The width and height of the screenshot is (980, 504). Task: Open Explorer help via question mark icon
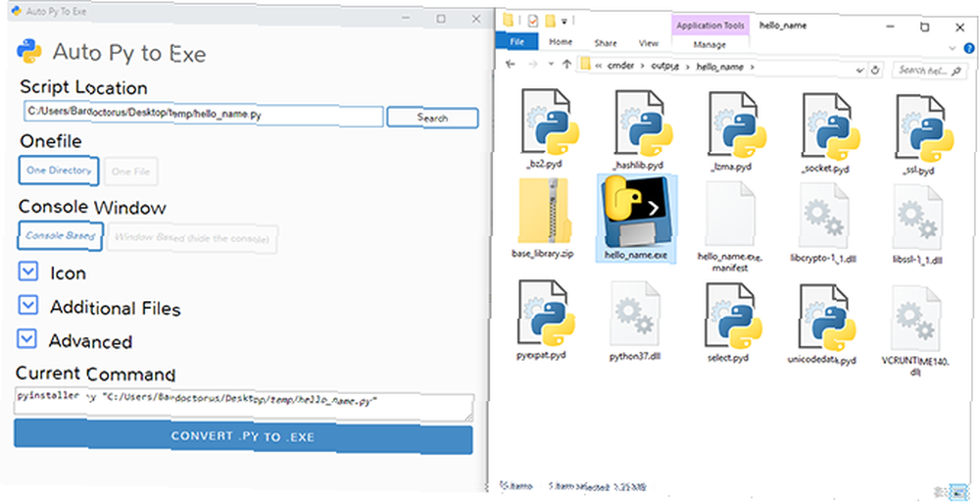click(969, 47)
